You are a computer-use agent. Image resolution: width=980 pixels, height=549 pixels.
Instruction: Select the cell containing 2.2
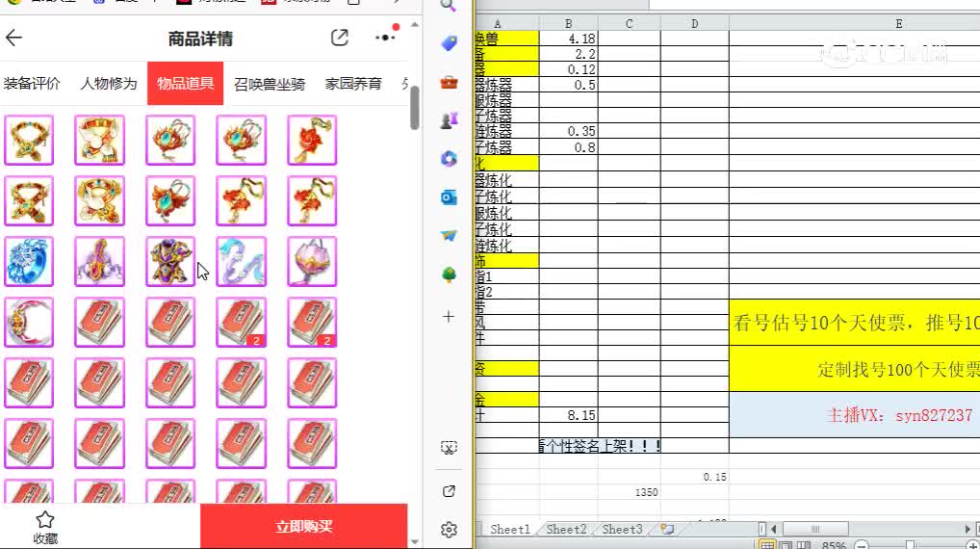(x=568, y=54)
